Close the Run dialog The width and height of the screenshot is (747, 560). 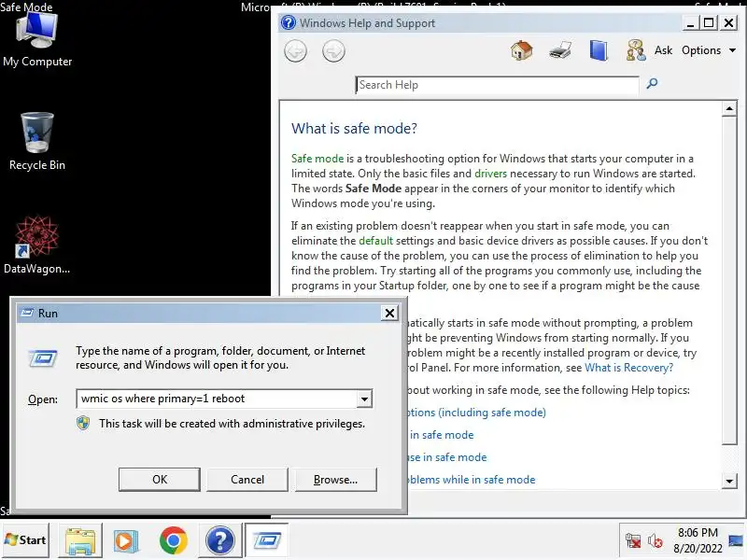point(389,313)
